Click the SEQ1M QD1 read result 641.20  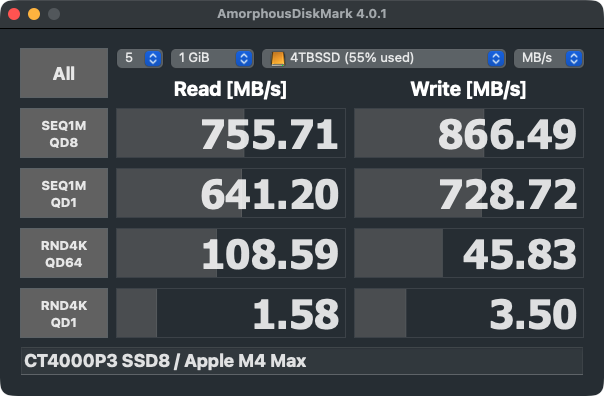point(231,193)
